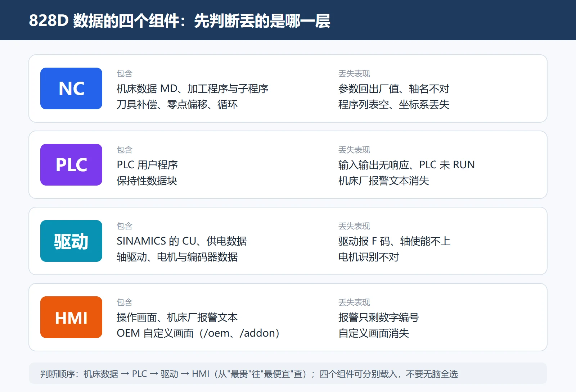
Task: Click text "轴驱动、电机与编码器数据"
Action: tap(177, 257)
